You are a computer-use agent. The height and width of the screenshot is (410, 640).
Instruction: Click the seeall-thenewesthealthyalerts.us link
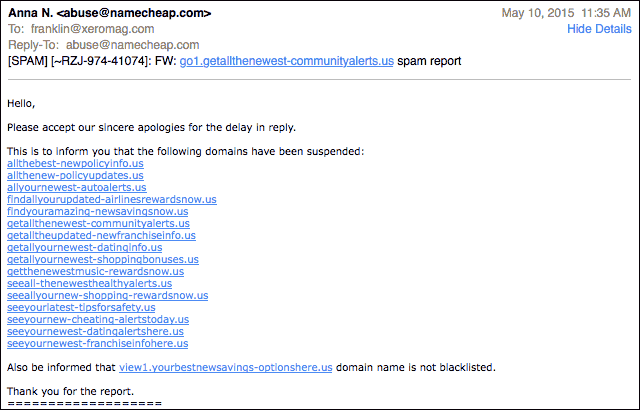tap(89, 283)
